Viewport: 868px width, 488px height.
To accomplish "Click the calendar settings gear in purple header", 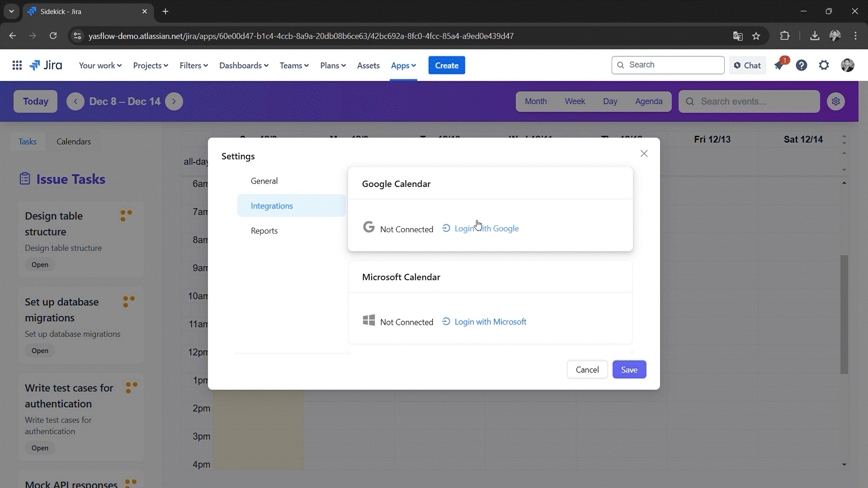I will pyautogui.click(x=836, y=102).
